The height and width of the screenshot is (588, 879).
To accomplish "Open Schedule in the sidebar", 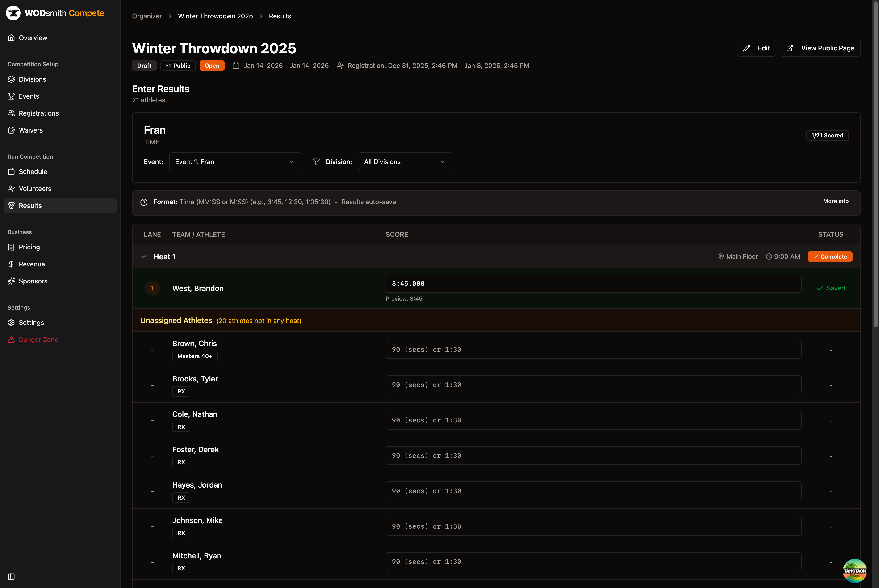I will 60,171.
